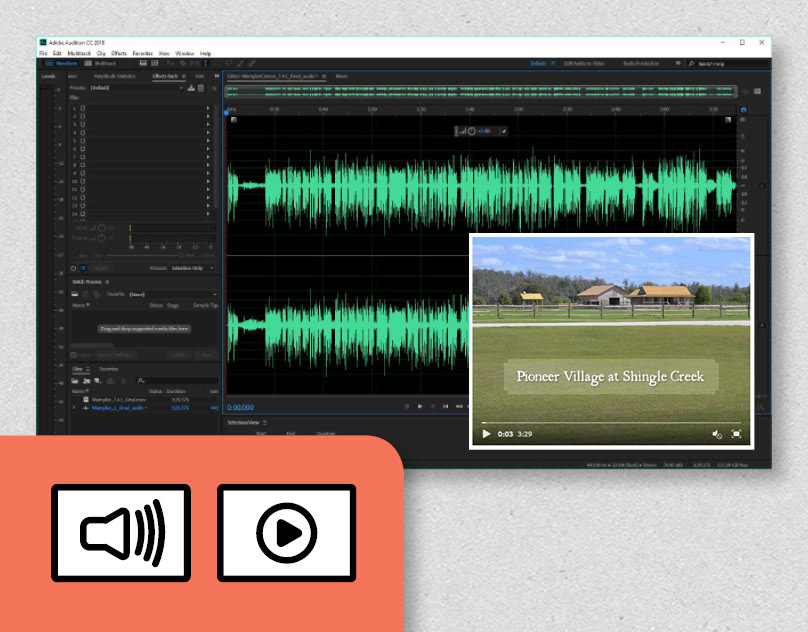This screenshot has height=632, width=808.
Task: Open the File menu
Action: (43, 53)
